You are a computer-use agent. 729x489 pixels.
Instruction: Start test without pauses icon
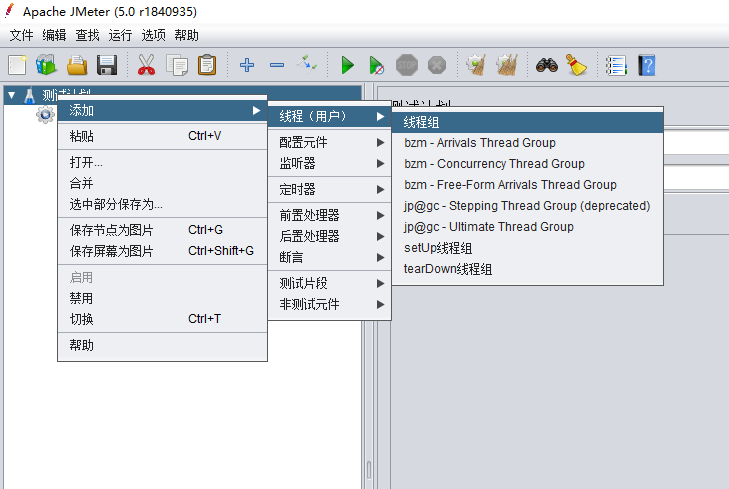pos(377,65)
